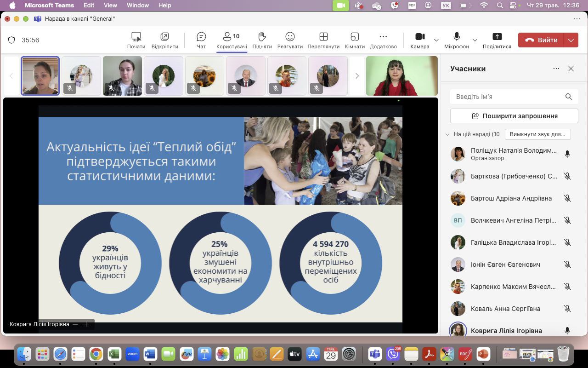Image resolution: width=588 pixels, height=368 pixels.
Task: Open Finder from the Dock
Action: tap(24, 354)
